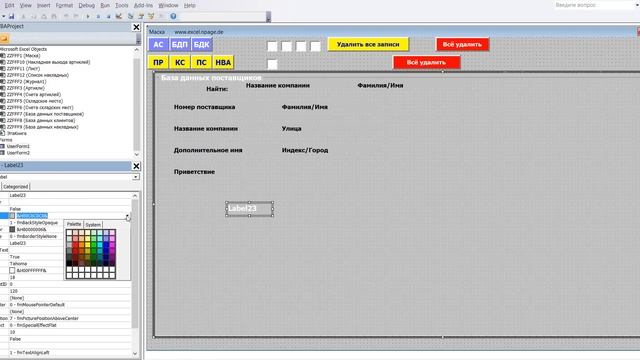
Task: Select UserForm2 in the Forms folder
Action: [18, 153]
